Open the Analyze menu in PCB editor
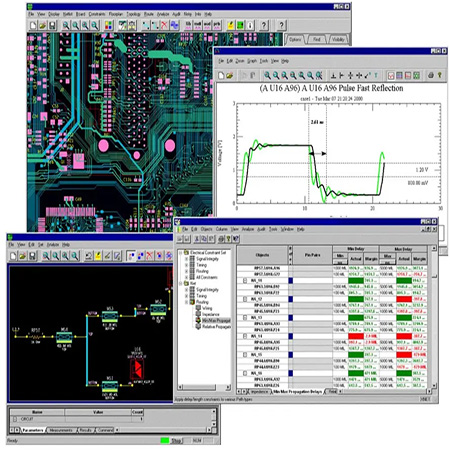 tap(163, 14)
